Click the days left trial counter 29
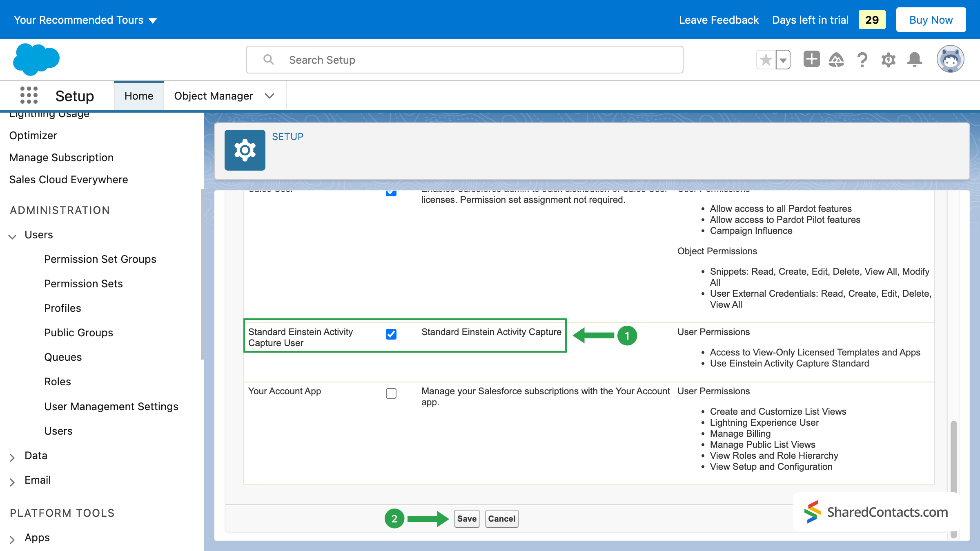This screenshot has height=551, width=980. click(x=872, y=20)
